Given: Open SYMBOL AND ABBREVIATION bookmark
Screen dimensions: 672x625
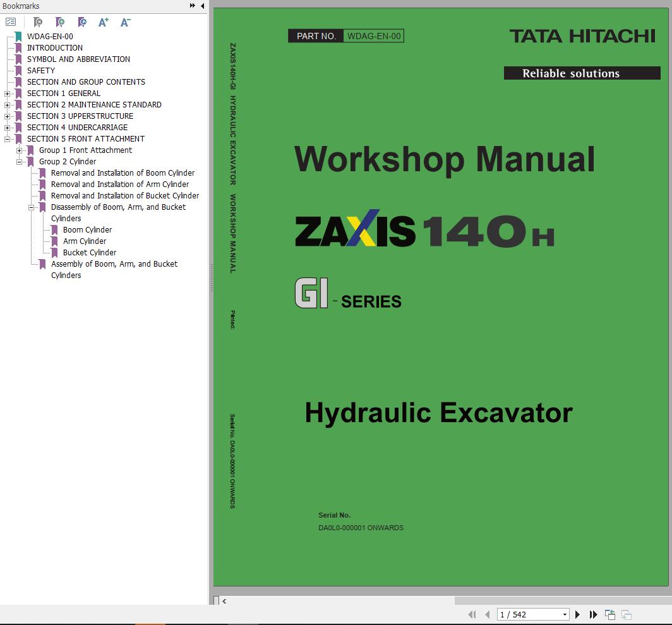Looking at the screenshot, I should [78, 59].
